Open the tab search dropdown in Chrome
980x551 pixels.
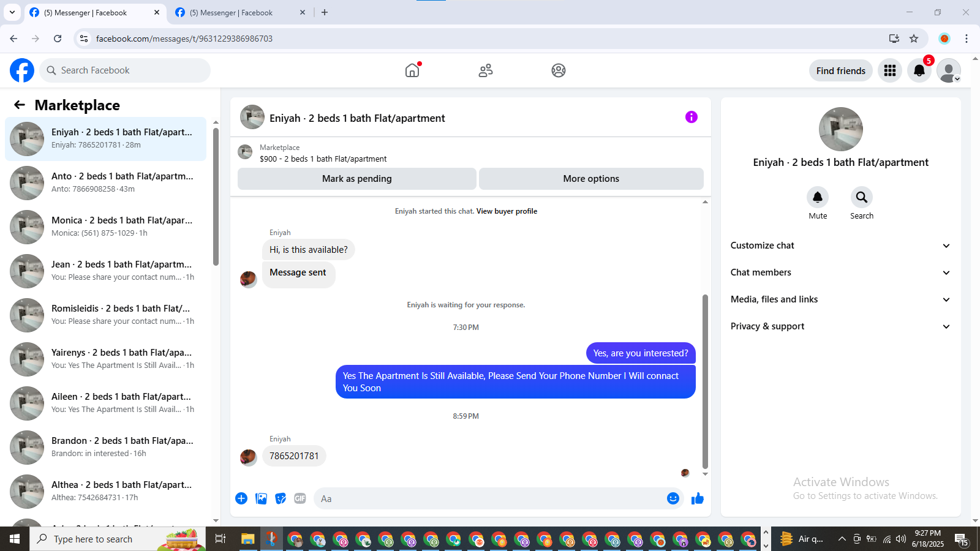(12, 12)
